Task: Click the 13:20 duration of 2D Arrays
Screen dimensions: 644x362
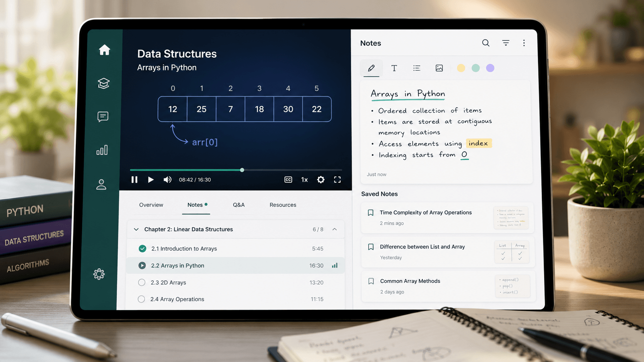Action: (316, 282)
